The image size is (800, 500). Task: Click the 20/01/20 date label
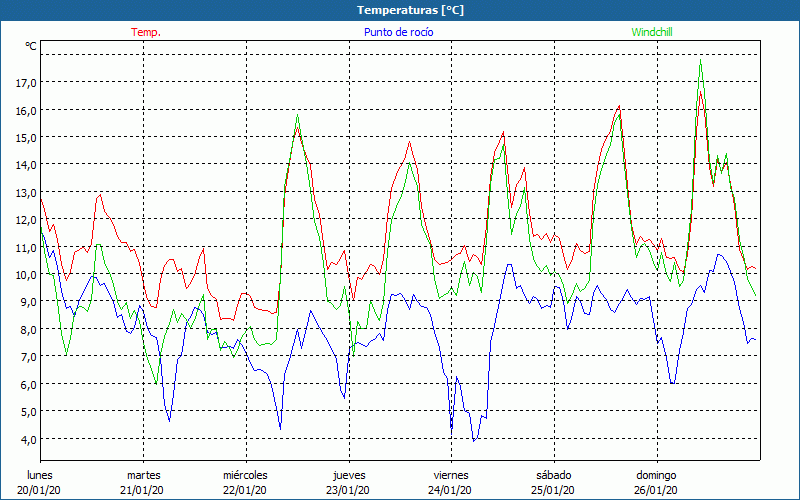coord(39,490)
